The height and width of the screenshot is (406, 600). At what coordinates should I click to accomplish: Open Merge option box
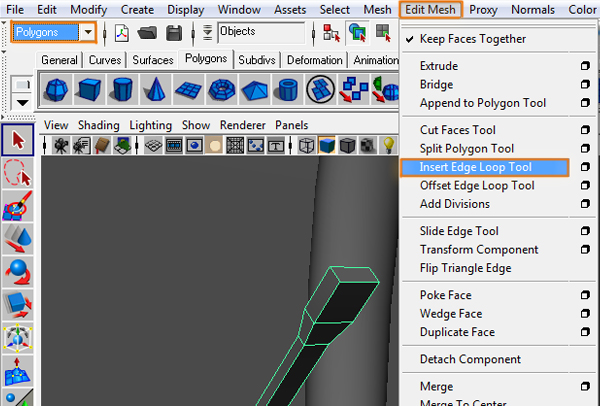(x=585, y=386)
